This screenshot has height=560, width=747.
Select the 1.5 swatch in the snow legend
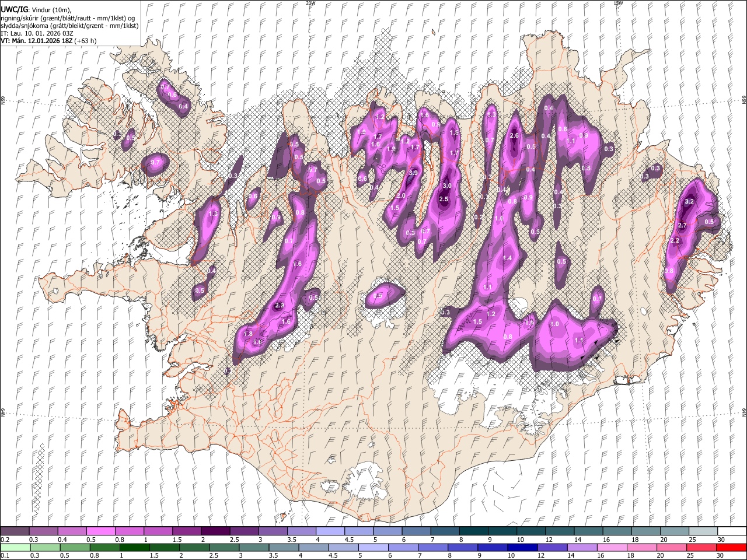coord(186,531)
